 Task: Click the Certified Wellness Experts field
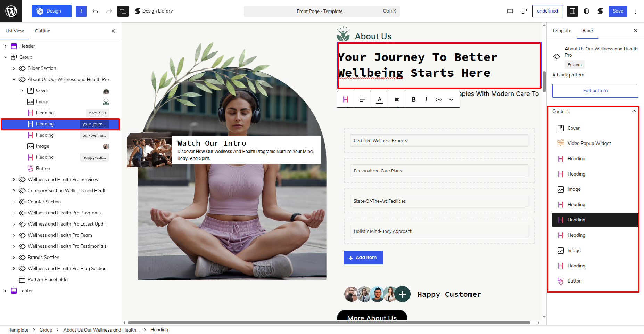tap(439, 140)
